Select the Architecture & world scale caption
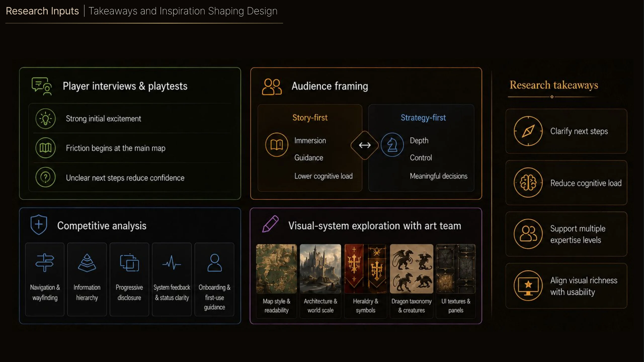This screenshot has height=362, width=644. 320,306
